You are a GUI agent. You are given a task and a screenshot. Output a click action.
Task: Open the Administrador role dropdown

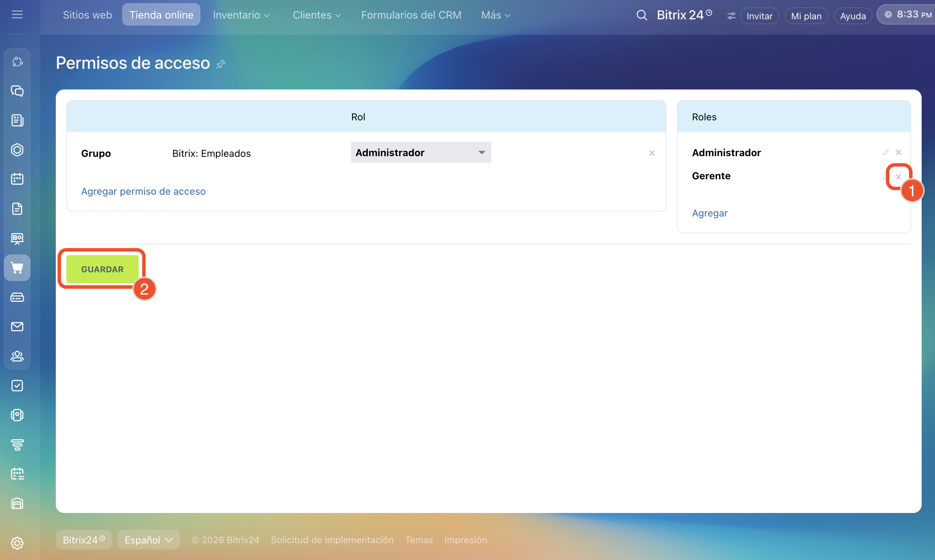(420, 152)
